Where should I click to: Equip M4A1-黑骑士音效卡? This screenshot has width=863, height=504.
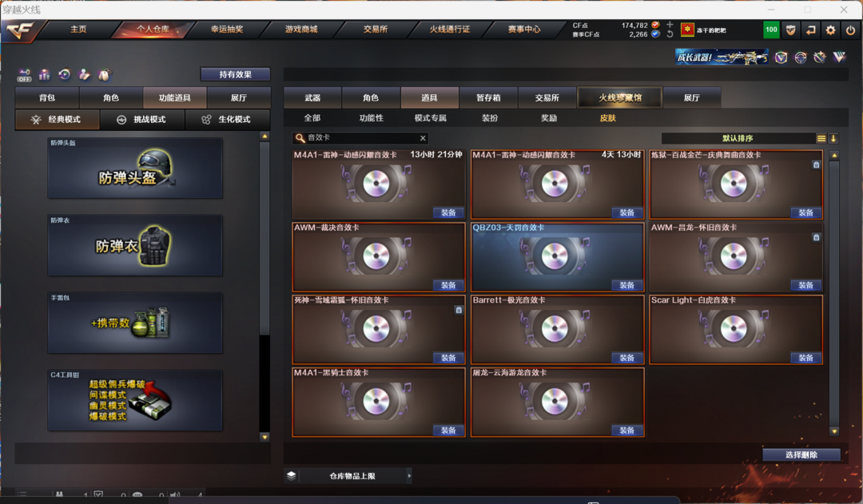click(x=448, y=431)
